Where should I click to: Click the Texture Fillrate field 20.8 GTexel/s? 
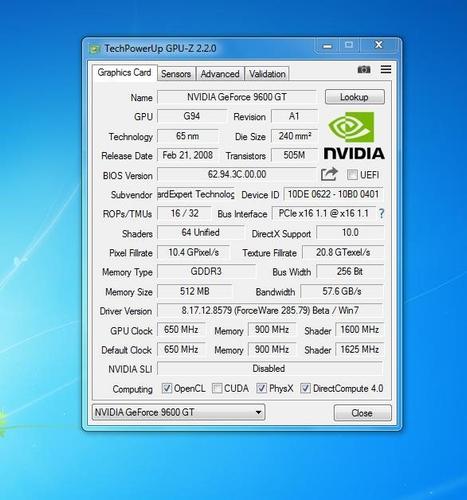click(343, 252)
